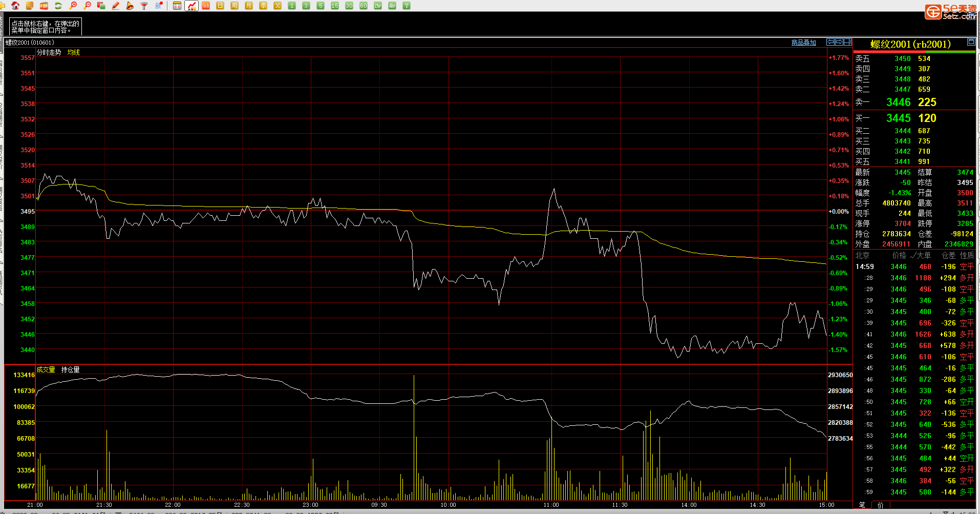The image size is (980, 514).
Task: Click the 14:59 trade row
Action: click(x=914, y=267)
